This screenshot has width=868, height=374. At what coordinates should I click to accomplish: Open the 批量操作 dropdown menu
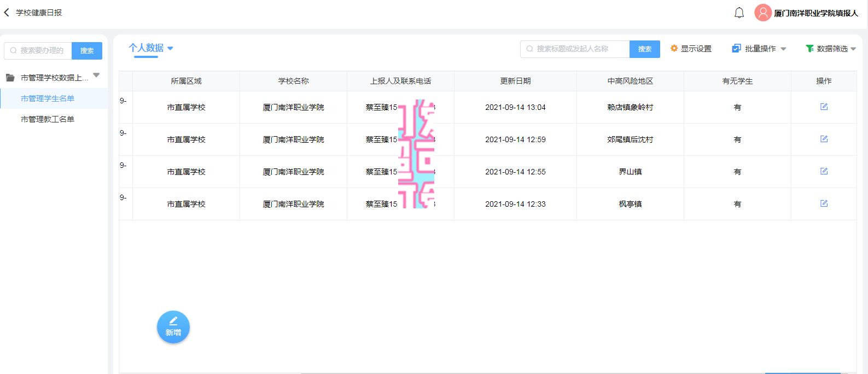tap(759, 49)
